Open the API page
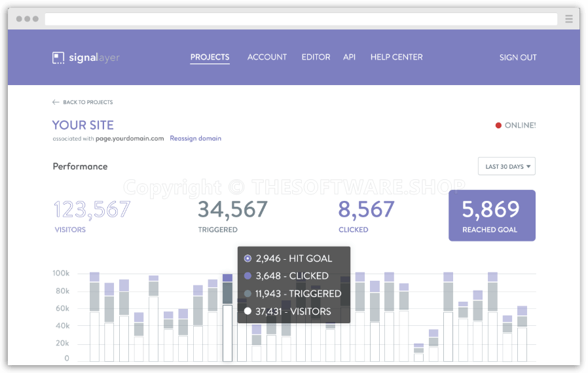The height and width of the screenshot is (373, 588). coord(349,58)
